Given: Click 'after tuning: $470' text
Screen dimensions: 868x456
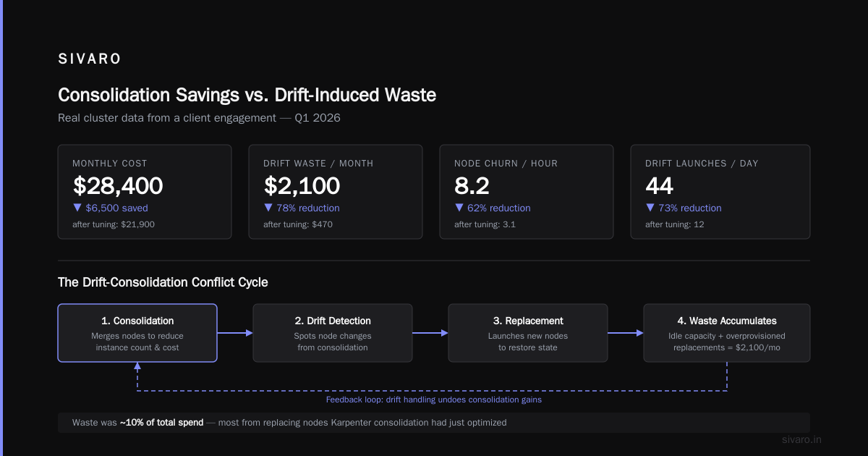Looking at the screenshot, I should point(298,224).
